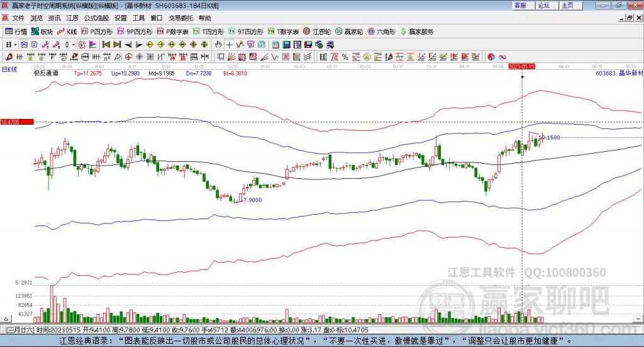Click the yellow diamond left-arrow icon
This screenshot has width=644, height=347.
150,45
